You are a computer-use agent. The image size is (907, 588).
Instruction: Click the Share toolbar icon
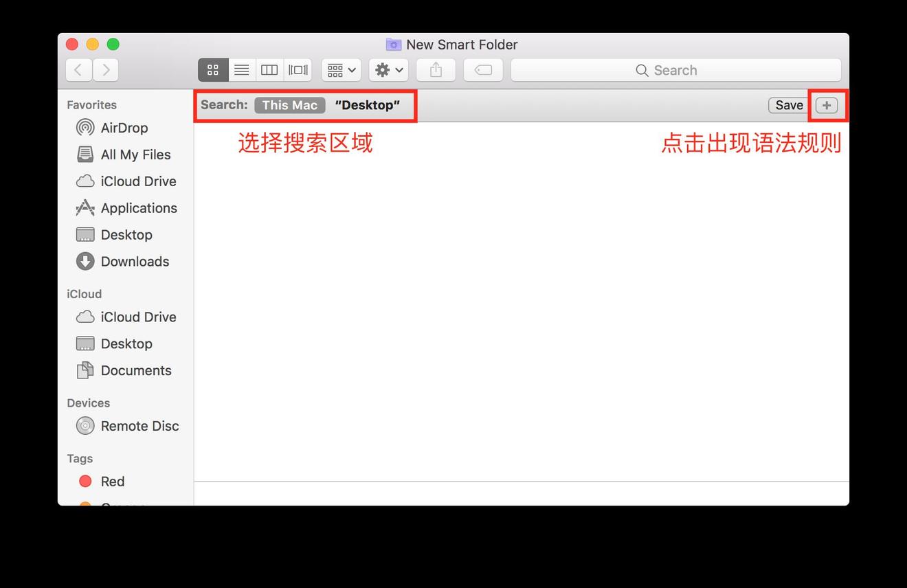[436, 69]
